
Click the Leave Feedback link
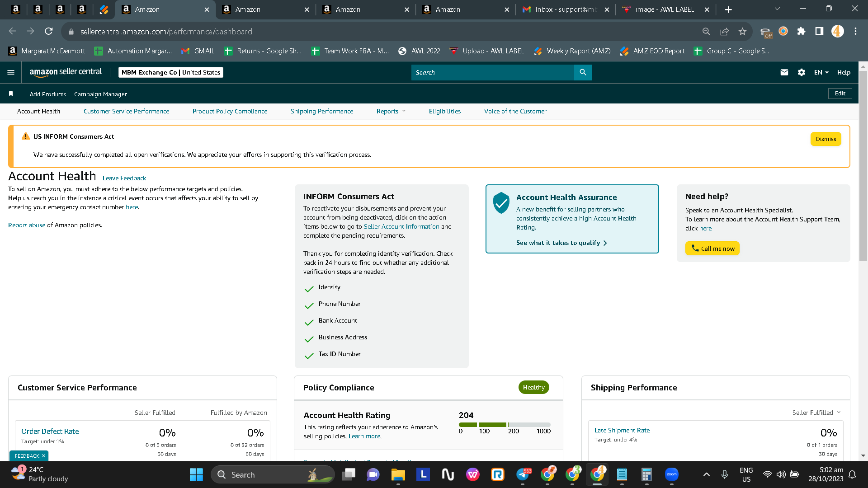(124, 178)
